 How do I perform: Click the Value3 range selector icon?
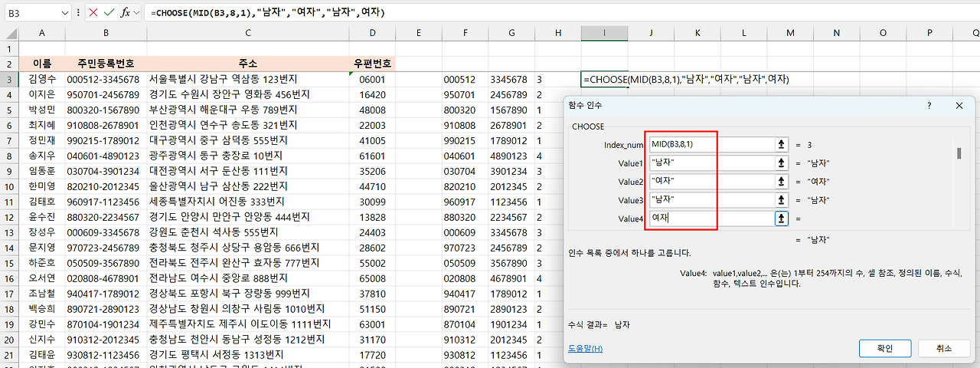click(x=782, y=199)
